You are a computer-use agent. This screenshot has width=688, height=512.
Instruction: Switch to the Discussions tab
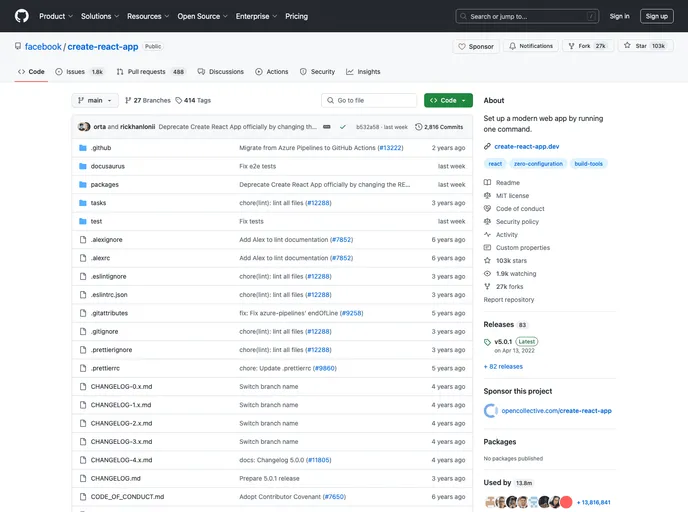point(221,72)
